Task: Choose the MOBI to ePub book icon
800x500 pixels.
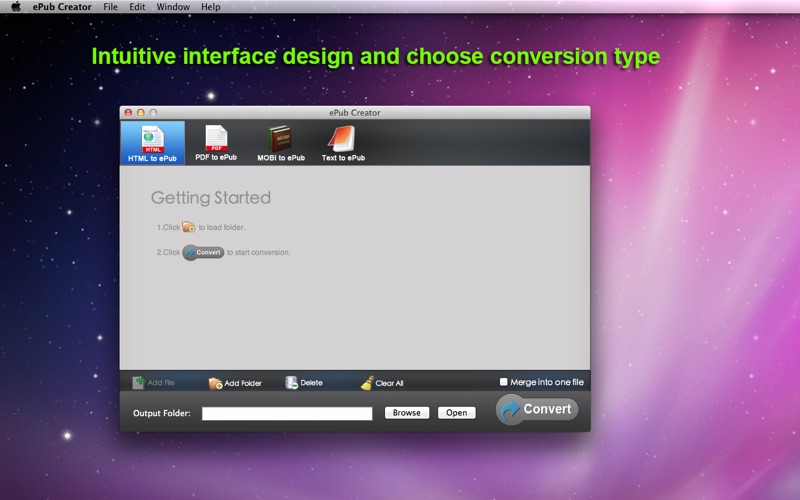Action: (x=281, y=143)
